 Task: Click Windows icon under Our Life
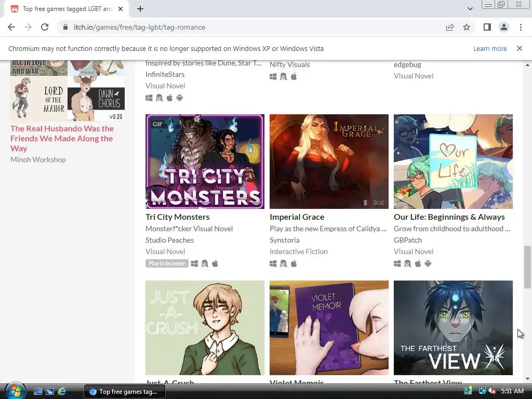(397, 263)
